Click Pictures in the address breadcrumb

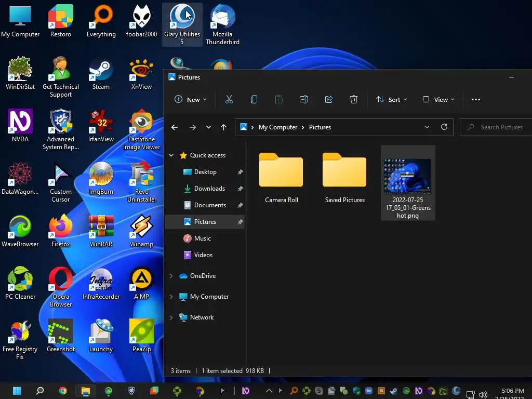320,127
